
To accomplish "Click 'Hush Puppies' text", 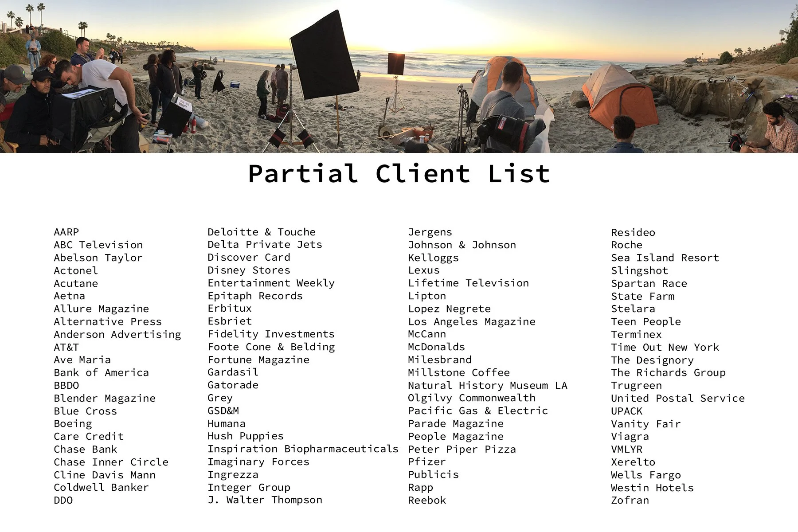I will [x=246, y=436].
